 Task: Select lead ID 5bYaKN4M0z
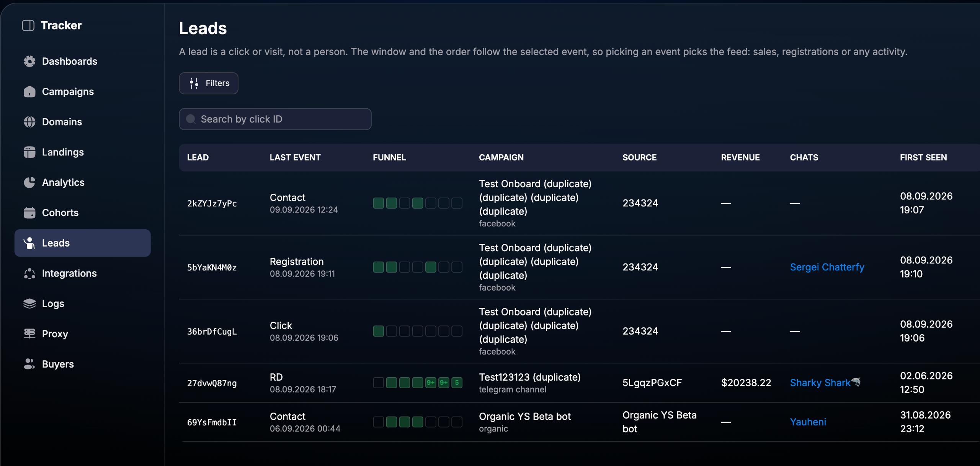[212, 267]
